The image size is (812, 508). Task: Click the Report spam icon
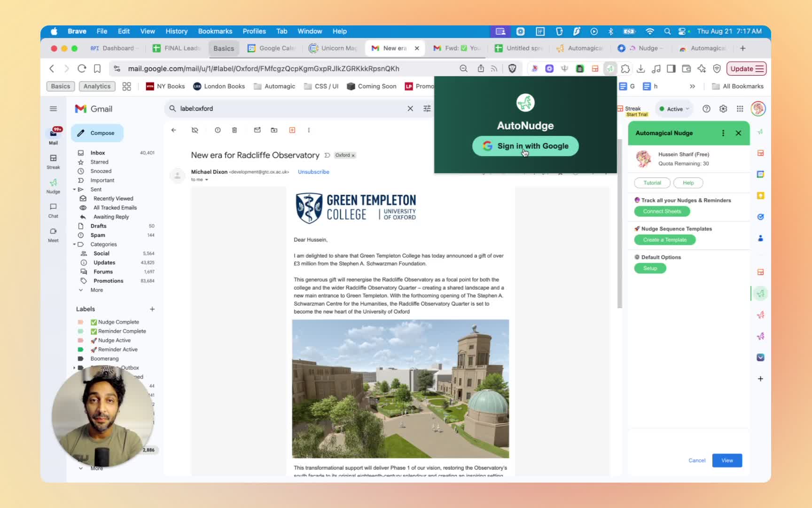click(218, 130)
